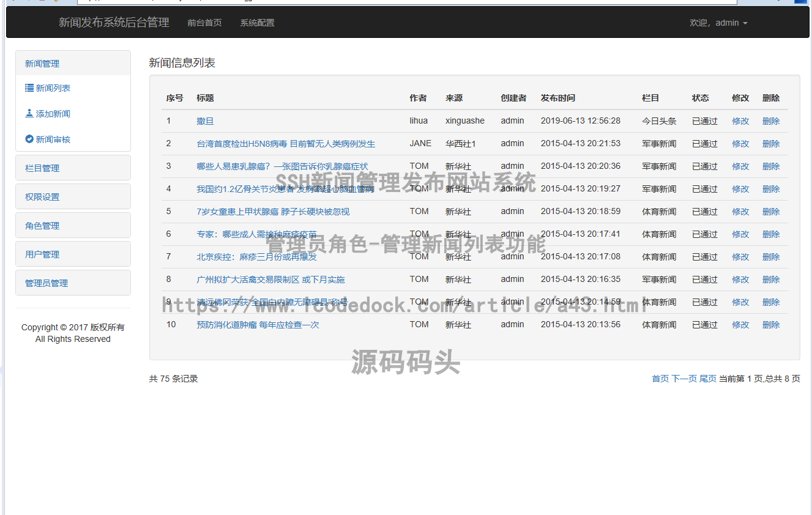The width and height of the screenshot is (812, 515).
Task: Open 前台首页 in the top navbar
Action: (204, 23)
